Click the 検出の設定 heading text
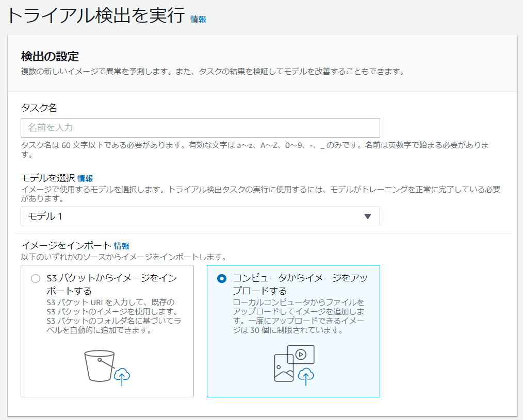This screenshot has width=523, height=420. pyautogui.click(x=50, y=56)
